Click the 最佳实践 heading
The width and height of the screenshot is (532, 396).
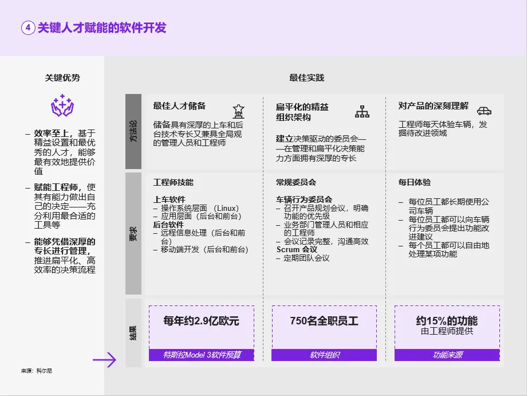coord(306,77)
